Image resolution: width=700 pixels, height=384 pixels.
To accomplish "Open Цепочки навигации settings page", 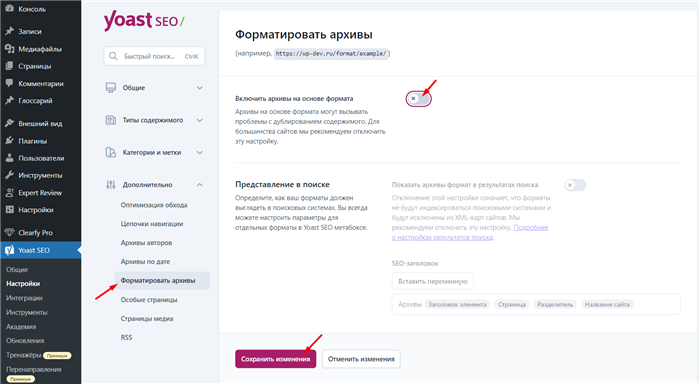I will click(152, 224).
